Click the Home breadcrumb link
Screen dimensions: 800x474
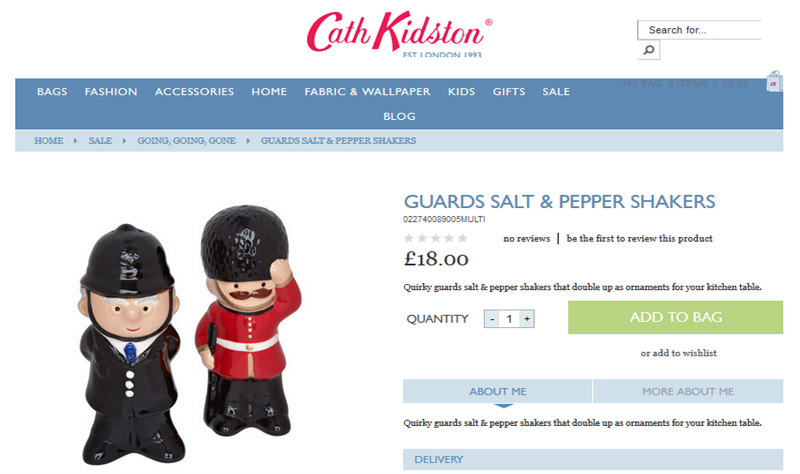coord(49,141)
